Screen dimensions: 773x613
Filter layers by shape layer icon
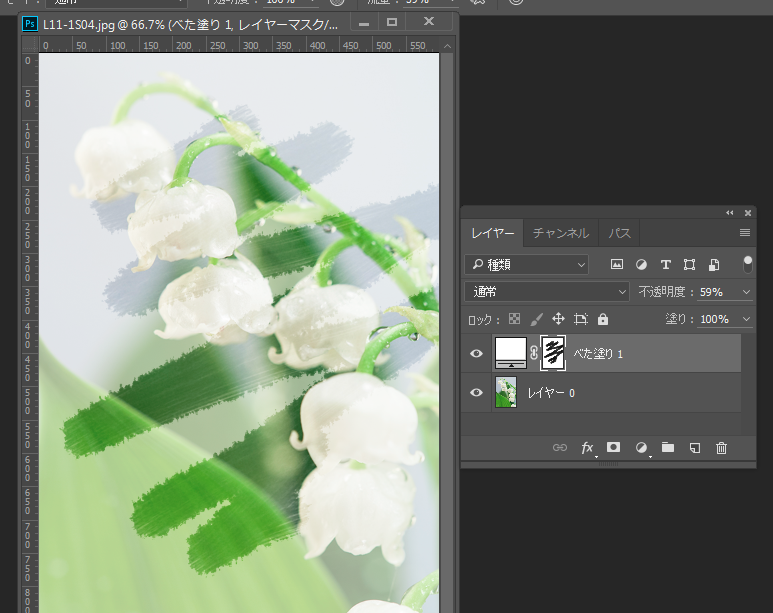[689, 264]
